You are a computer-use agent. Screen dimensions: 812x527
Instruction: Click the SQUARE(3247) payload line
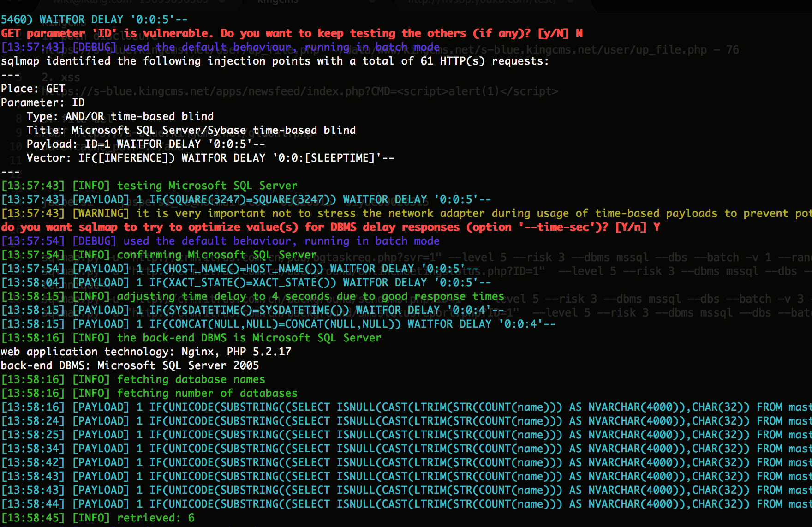click(x=246, y=199)
